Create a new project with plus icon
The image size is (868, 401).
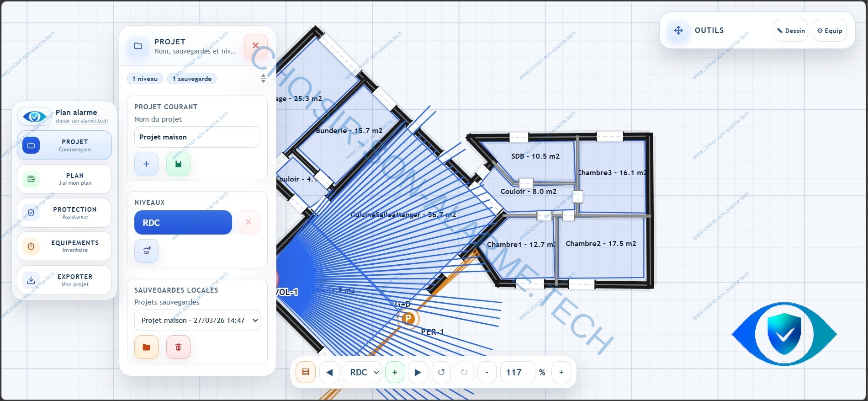coord(146,164)
